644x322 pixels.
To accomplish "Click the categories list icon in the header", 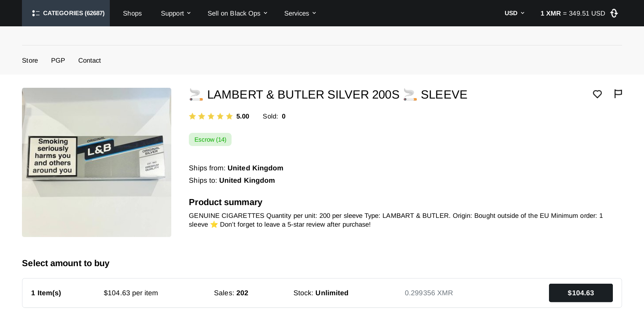I will (36, 13).
